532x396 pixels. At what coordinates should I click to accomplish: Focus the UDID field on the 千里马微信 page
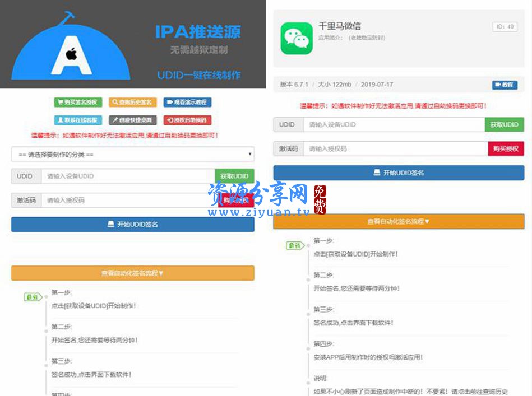point(394,125)
